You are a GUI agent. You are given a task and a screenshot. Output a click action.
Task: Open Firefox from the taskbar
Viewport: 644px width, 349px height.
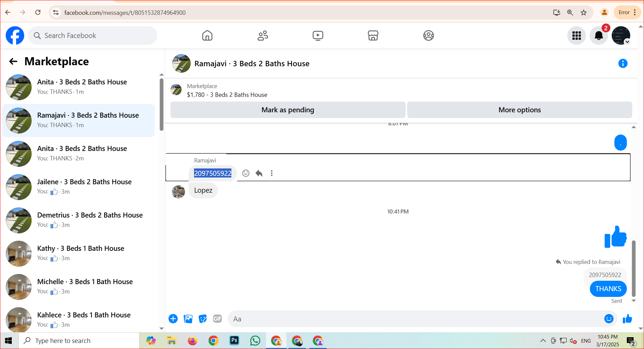192,341
